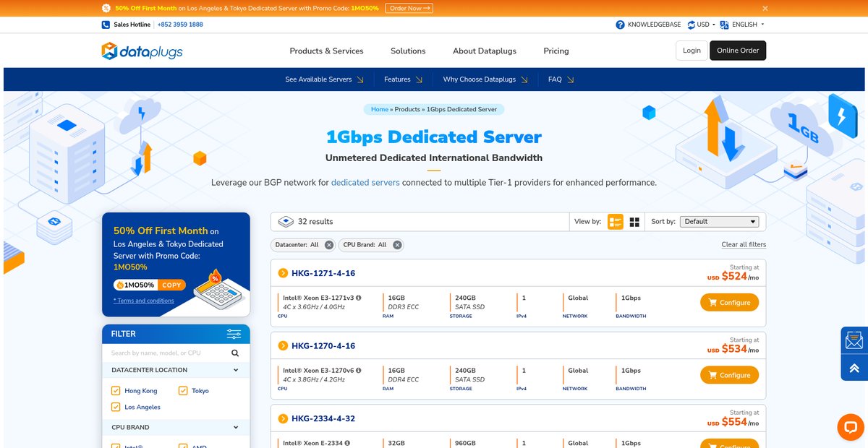The width and height of the screenshot is (868, 448).
Task: Open the HKG-1270-4-16 server title
Action: (x=323, y=346)
